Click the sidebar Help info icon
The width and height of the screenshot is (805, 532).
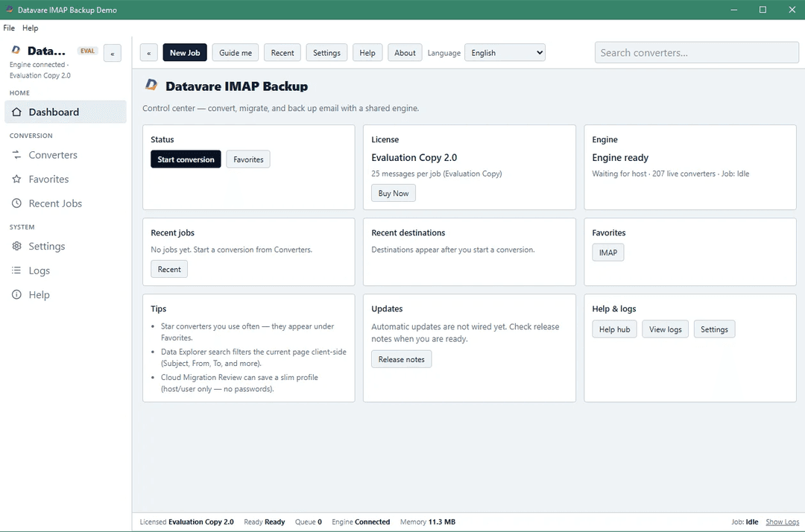16,294
